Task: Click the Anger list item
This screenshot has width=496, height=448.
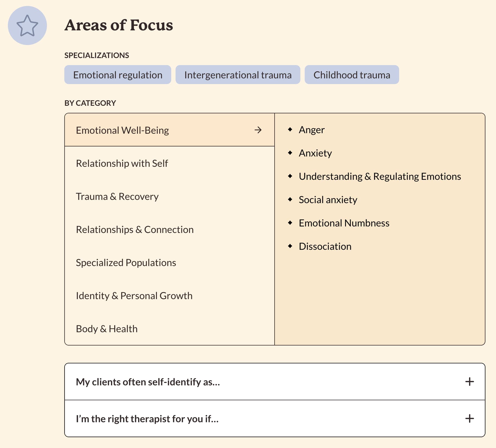Action: click(311, 130)
